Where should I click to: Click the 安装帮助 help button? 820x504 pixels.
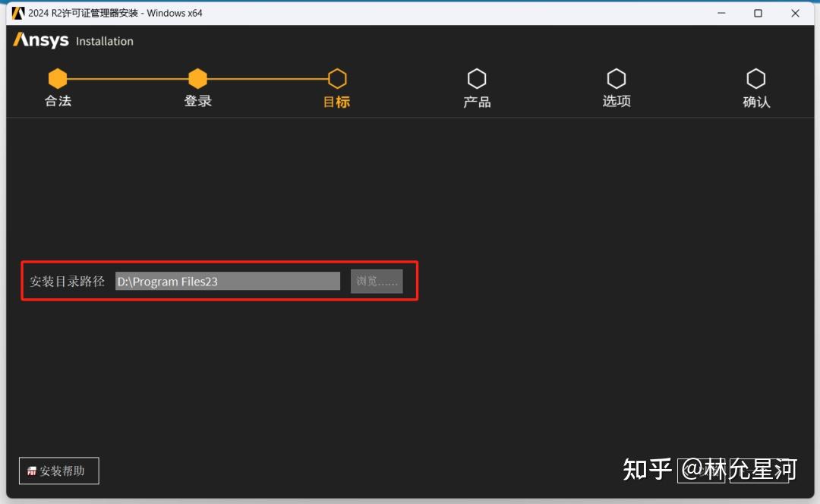click(58, 471)
